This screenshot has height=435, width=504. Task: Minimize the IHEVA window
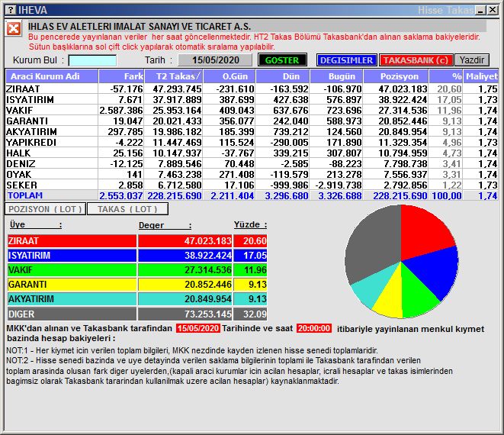coord(481,10)
